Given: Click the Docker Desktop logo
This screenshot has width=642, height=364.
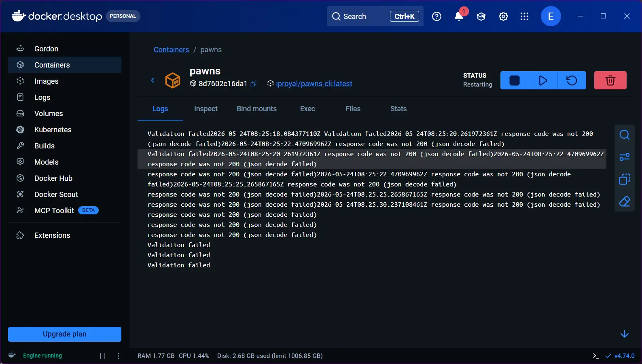Looking at the screenshot, I should pos(57,16).
